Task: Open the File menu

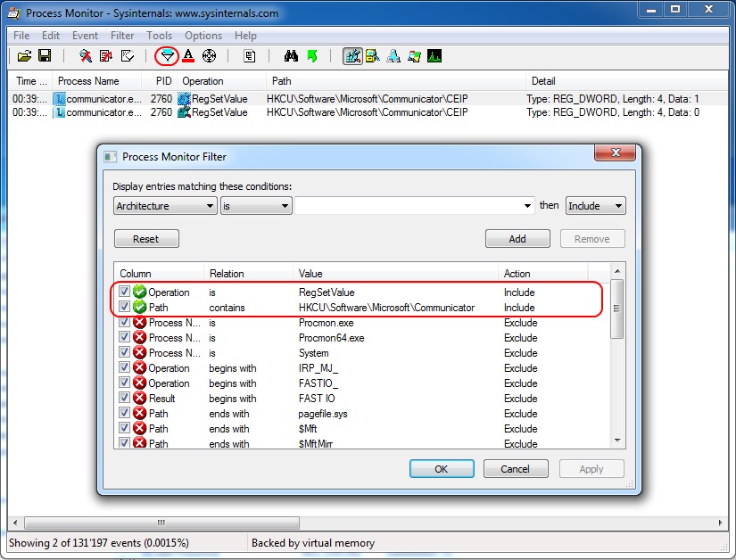Action: (21, 36)
